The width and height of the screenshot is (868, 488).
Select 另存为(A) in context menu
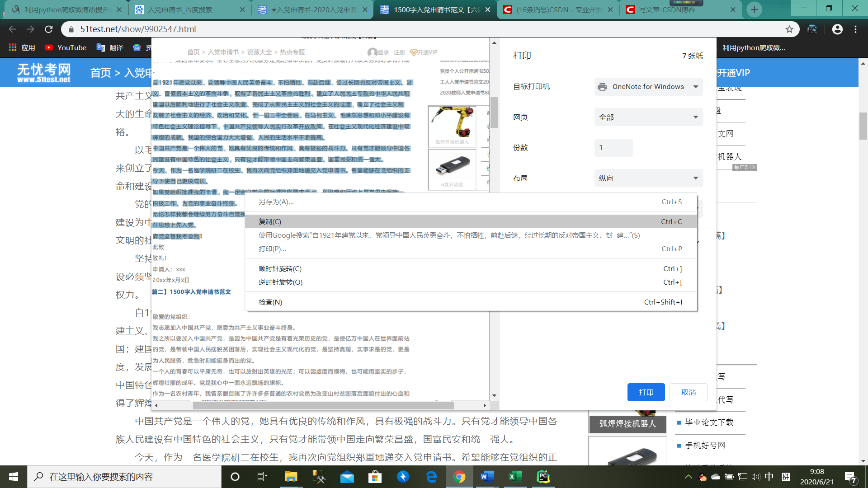point(276,202)
